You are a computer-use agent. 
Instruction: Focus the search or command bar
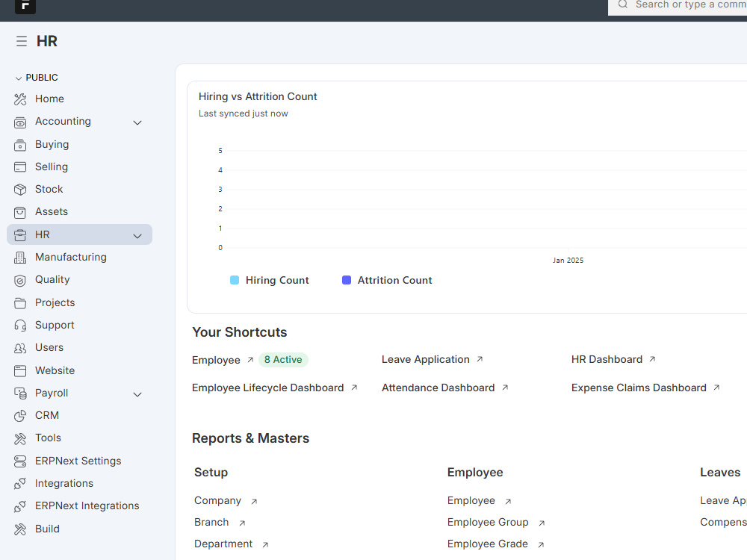(x=678, y=6)
